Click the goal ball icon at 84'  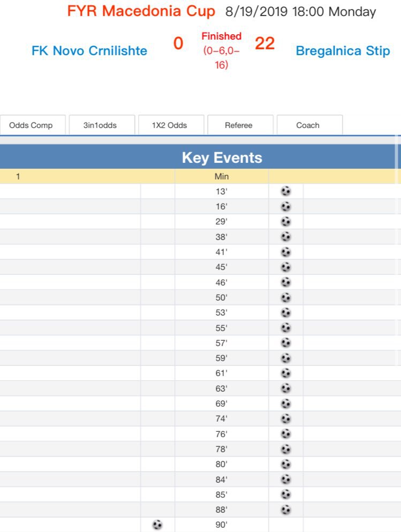pyautogui.click(x=286, y=479)
